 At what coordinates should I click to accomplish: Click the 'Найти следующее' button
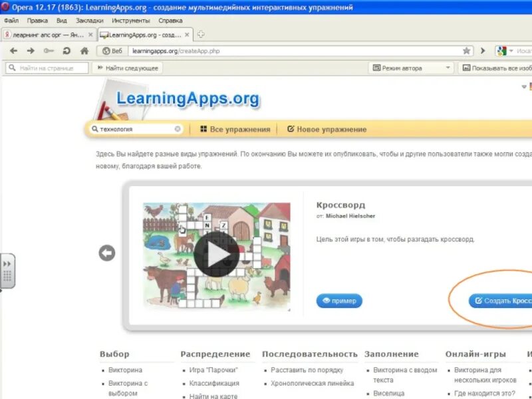(x=128, y=68)
